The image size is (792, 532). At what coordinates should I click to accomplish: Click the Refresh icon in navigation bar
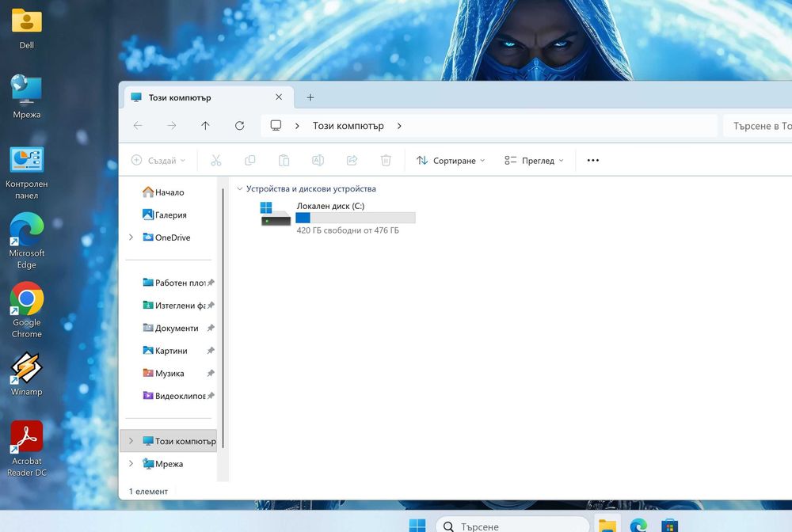(239, 126)
